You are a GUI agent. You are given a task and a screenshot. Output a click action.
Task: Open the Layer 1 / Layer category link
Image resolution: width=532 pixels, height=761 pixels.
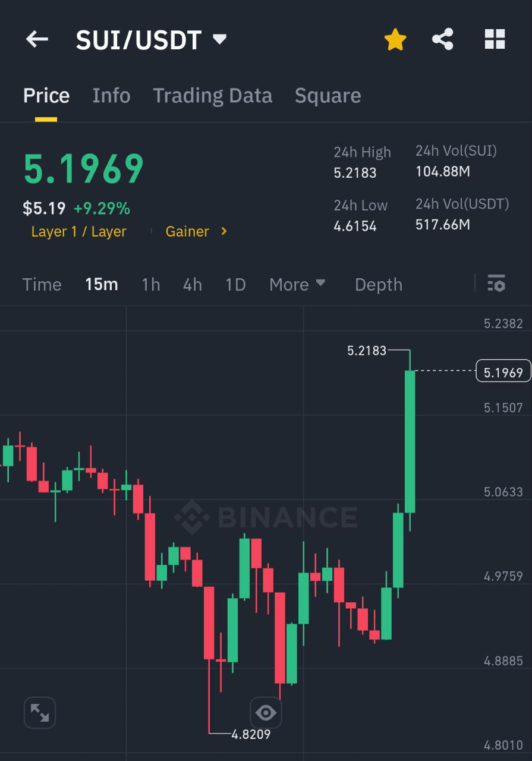78,232
